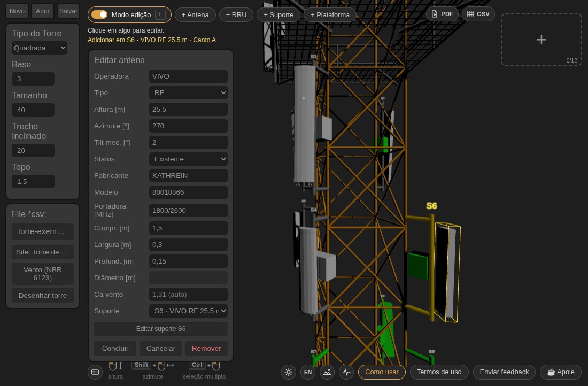
Task: Toggle the light theme sun icon
Action: (x=288, y=372)
